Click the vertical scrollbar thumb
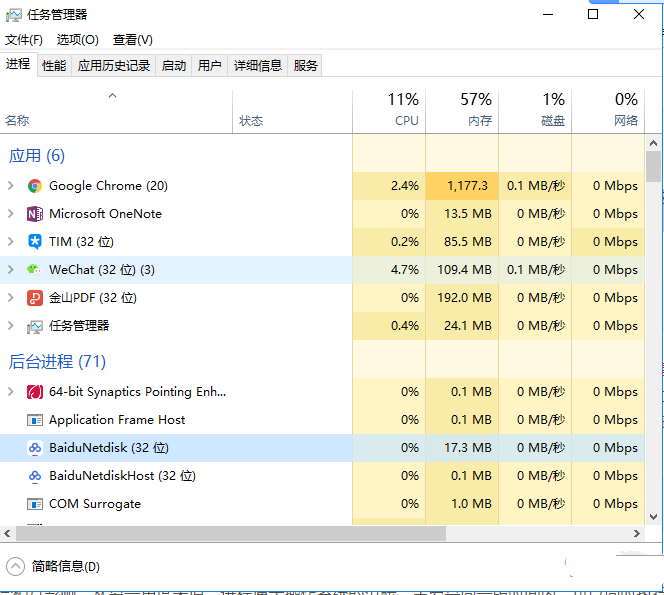Viewport: 664px width, 595px height. point(653,166)
